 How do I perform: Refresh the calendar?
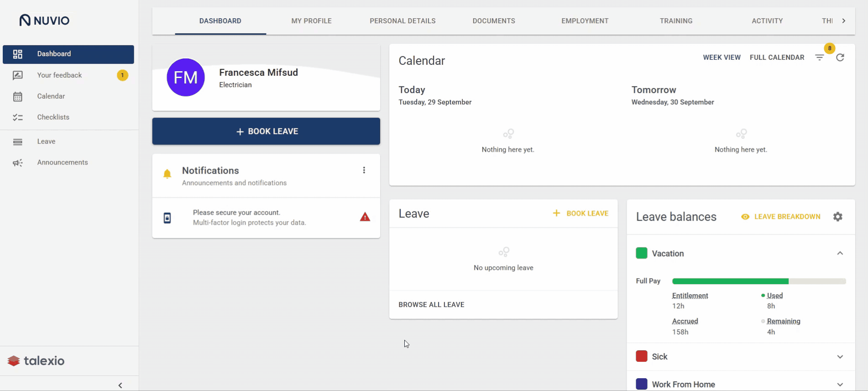[x=840, y=58]
